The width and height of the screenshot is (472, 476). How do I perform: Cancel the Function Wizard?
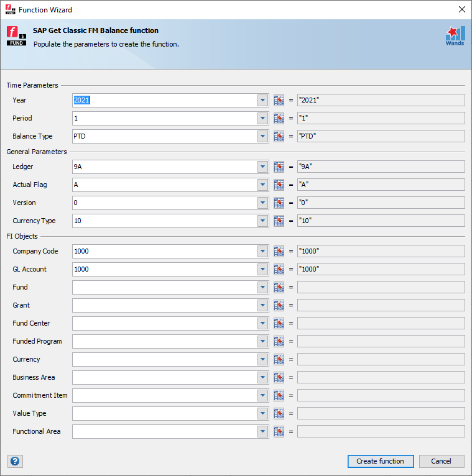click(442, 461)
